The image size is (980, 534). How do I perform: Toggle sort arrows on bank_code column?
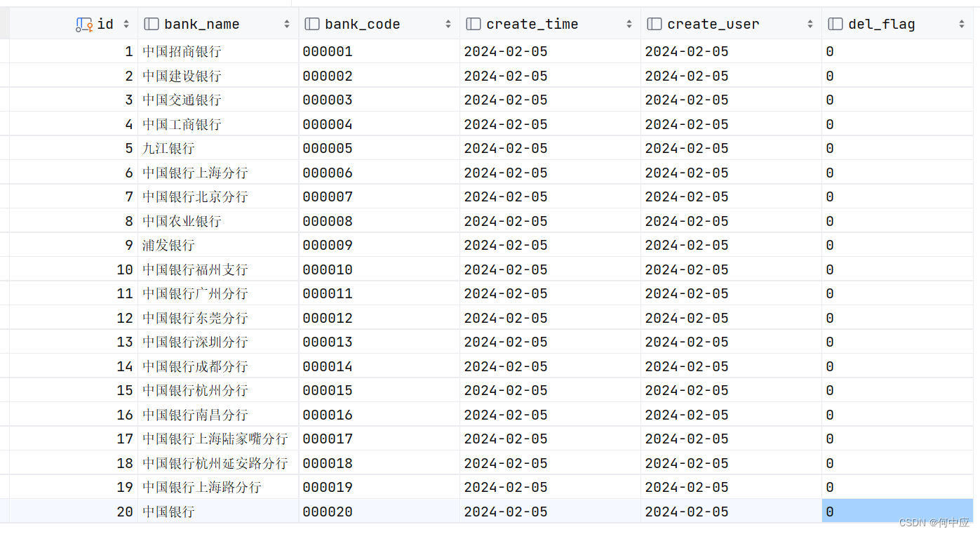[448, 24]
